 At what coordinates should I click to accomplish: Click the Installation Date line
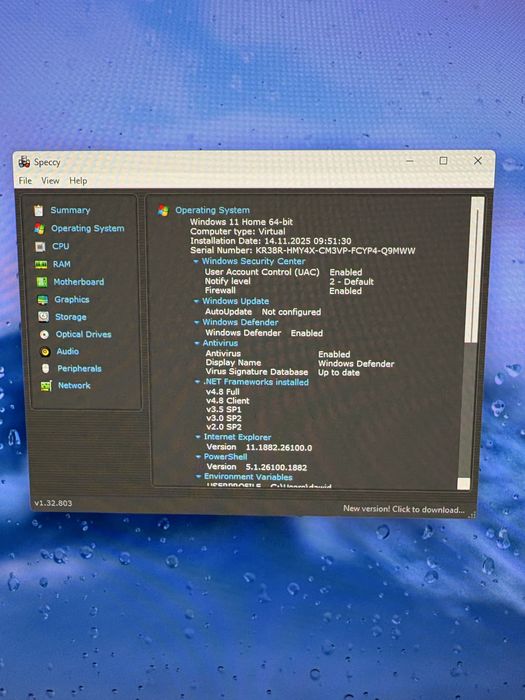271,241
